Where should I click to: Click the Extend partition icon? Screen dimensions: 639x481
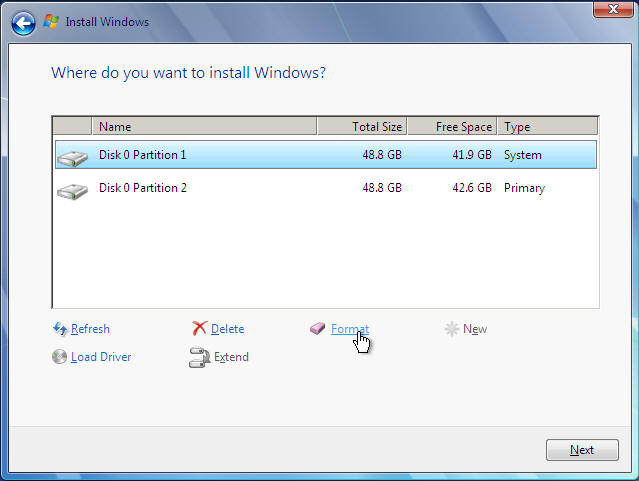(198, 357)
